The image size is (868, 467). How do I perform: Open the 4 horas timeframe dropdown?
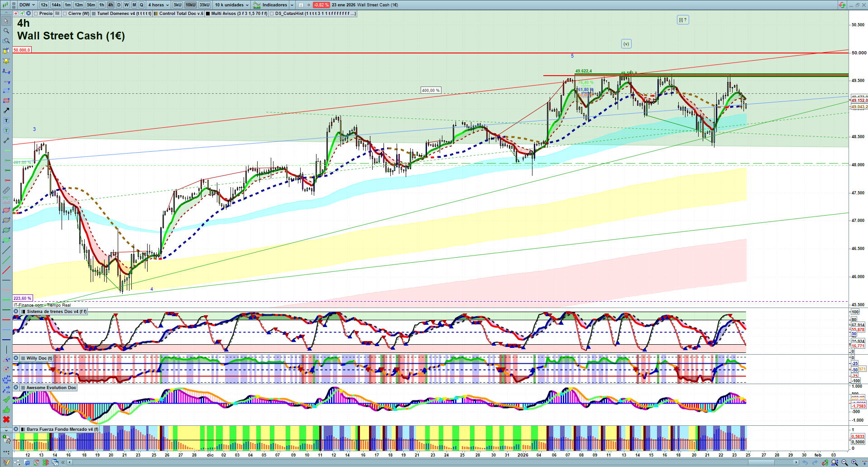pos(158,5)
